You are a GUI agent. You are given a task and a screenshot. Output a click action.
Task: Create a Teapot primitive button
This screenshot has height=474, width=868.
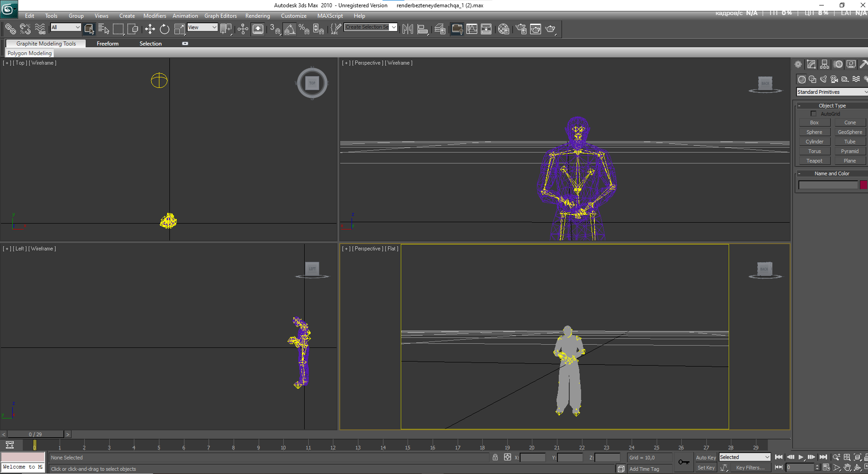click(814, 161)
